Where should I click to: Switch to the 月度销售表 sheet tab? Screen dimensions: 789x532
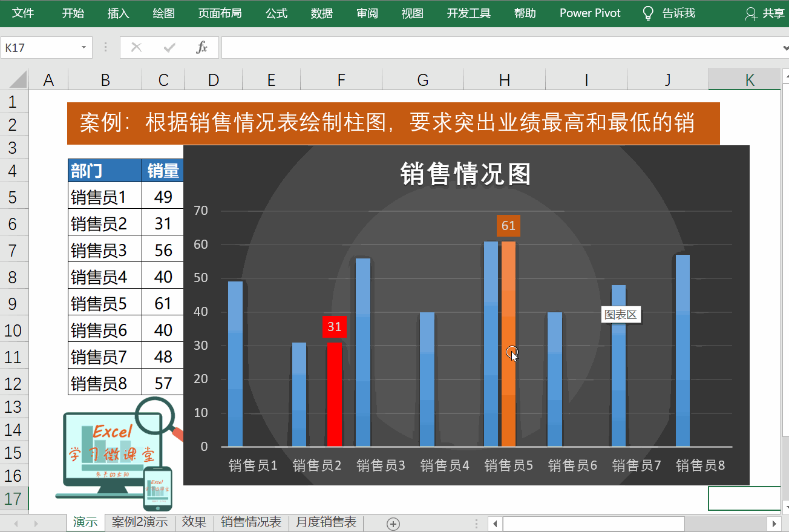click(326, 522)
